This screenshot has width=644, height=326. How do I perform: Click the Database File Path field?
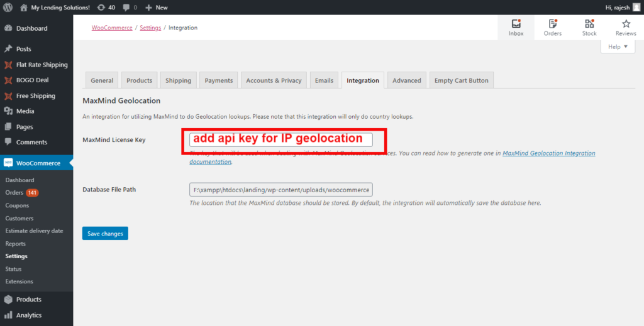[280, 190]
